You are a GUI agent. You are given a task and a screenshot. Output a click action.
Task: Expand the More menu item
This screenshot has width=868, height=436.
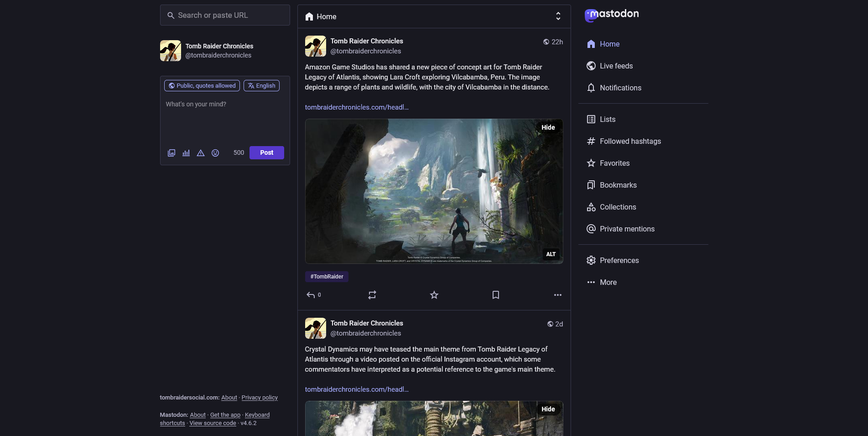click(602, 282)
